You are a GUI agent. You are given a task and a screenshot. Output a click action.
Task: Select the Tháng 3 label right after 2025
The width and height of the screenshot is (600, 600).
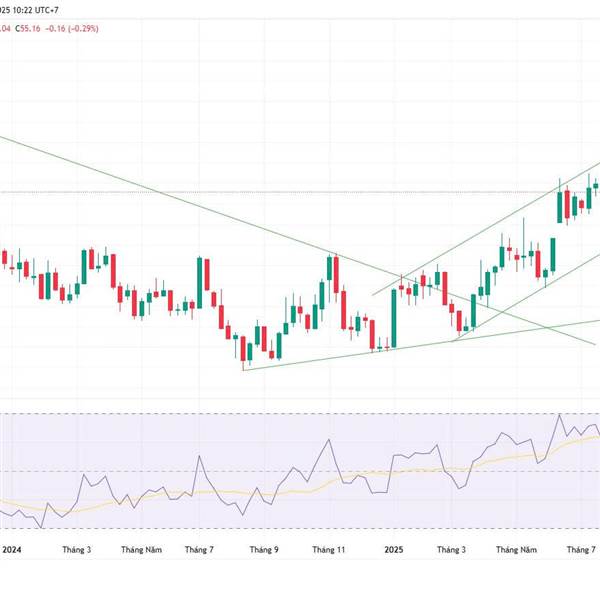452,550
